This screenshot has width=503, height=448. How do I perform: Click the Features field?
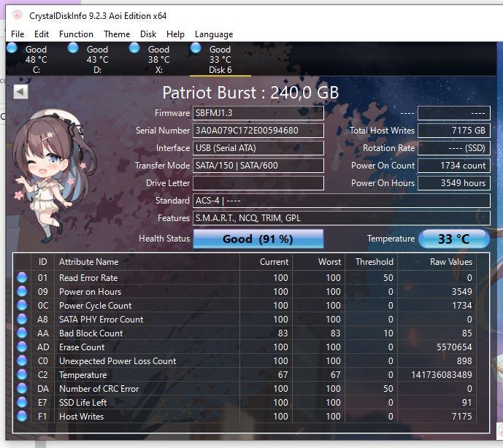tap(342, 218)
